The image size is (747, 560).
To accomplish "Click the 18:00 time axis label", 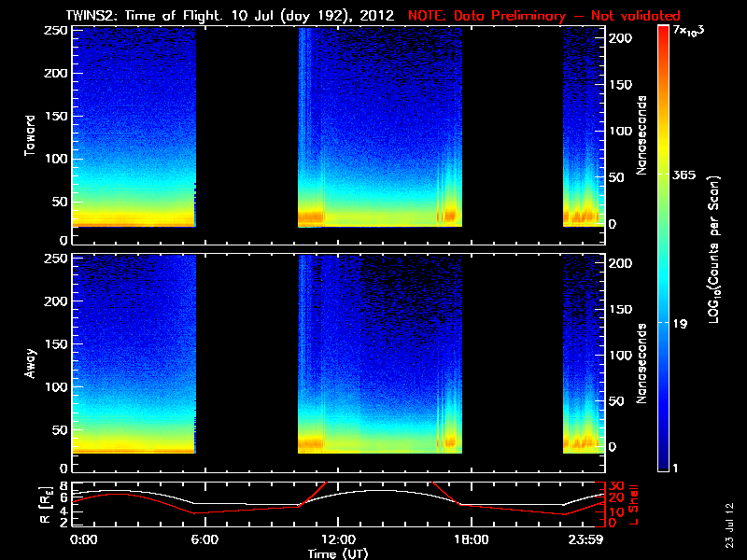I will click(x=472, y=539).
